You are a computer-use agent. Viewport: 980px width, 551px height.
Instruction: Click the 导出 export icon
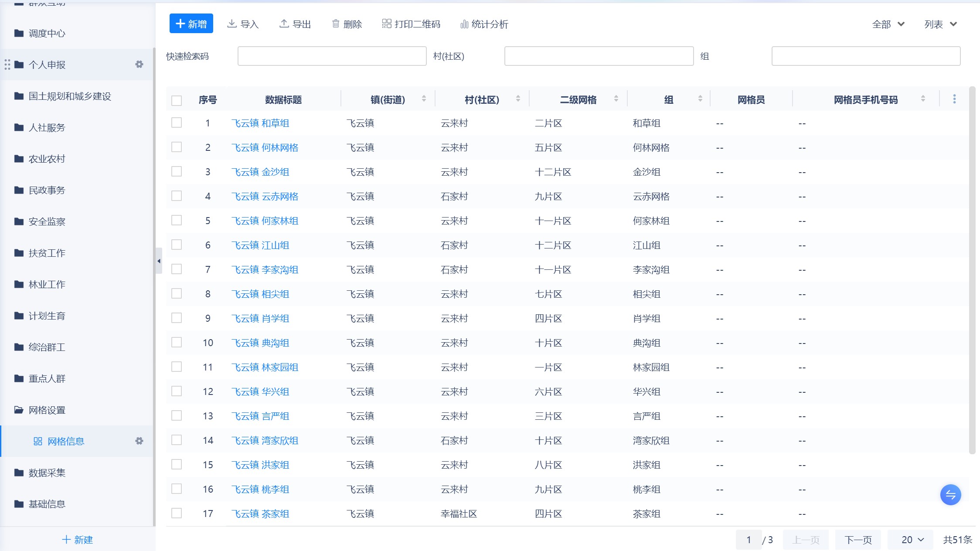click(284, 24)
